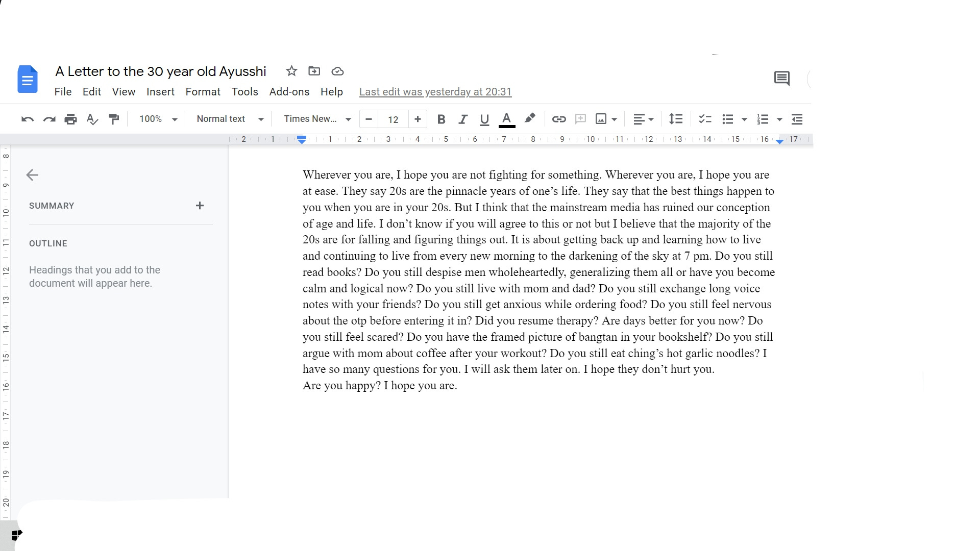Image resolution: width=980 pixels, height=551 pixels.
Task: Click the Spell check icon
Action: click(x=92, y=119)
